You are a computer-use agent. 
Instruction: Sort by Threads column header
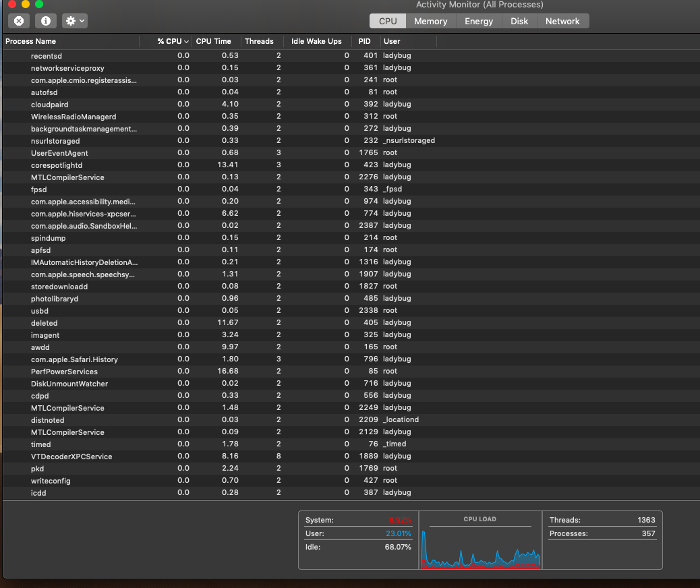point(262,41)
